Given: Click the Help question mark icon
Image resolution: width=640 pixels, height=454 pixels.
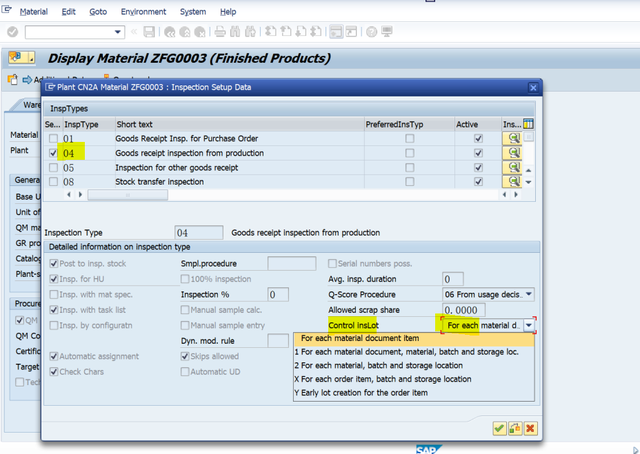Looking at the screenshot, I should point(371,31).
